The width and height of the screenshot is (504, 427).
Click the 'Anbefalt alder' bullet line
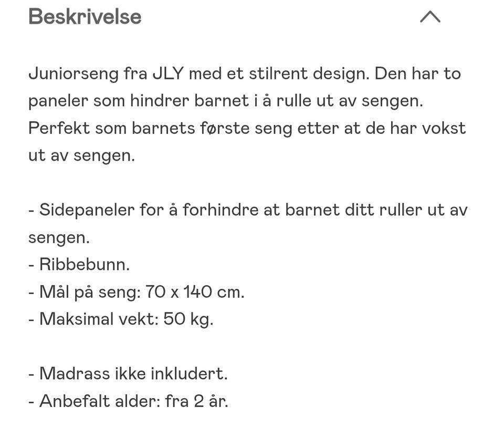128,401
